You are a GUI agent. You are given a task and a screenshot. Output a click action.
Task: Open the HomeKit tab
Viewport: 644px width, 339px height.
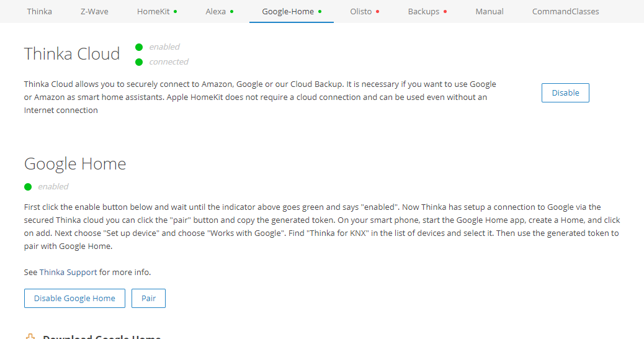click(153, 11)
